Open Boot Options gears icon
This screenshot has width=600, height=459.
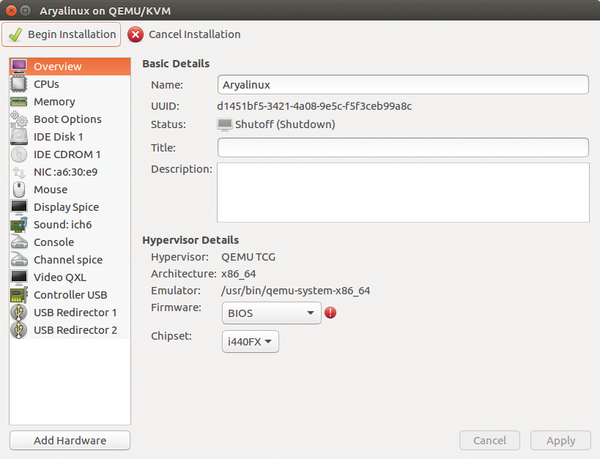(19, 119)
